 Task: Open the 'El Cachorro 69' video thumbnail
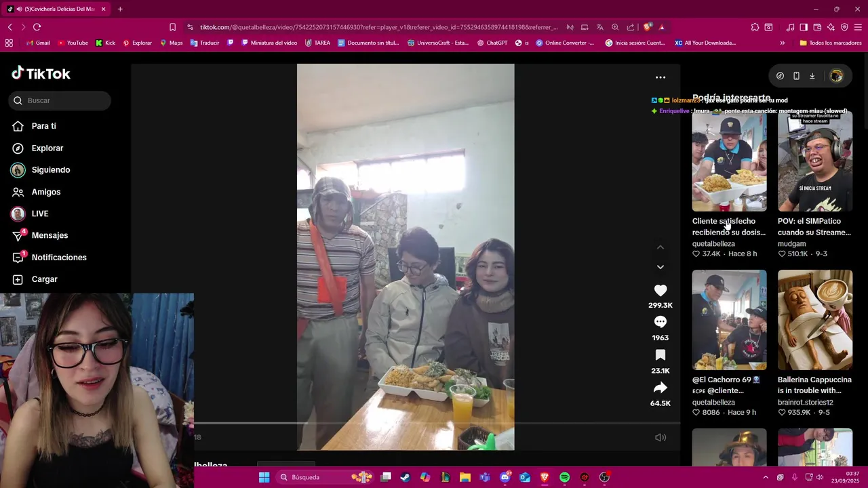tap(729, 320)
